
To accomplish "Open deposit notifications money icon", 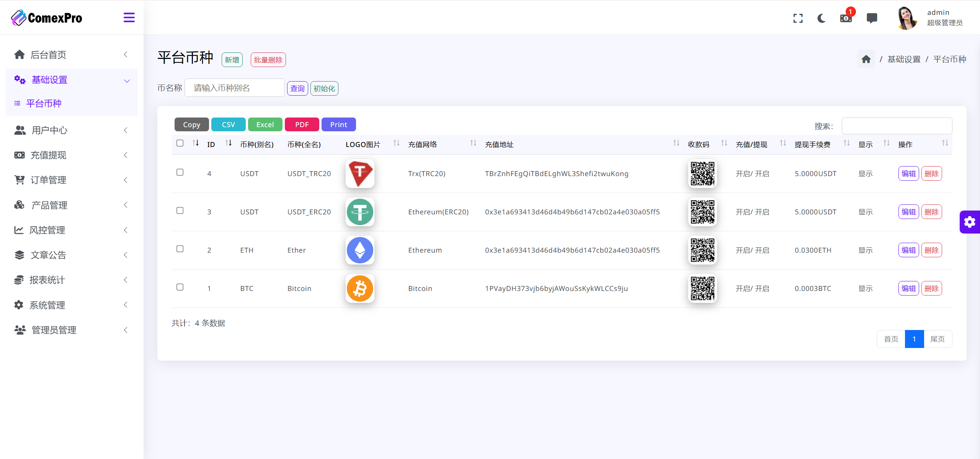I will coord(846,18).
